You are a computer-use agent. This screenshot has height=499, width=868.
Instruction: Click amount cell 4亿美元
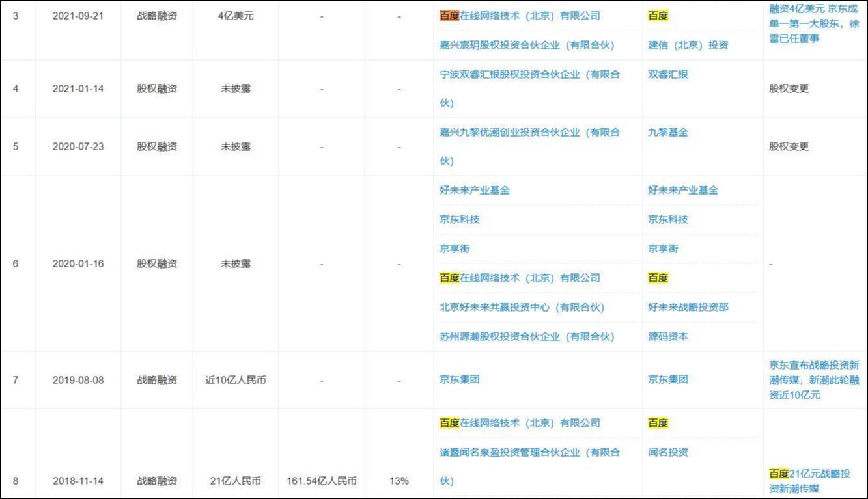click(236, 16)
